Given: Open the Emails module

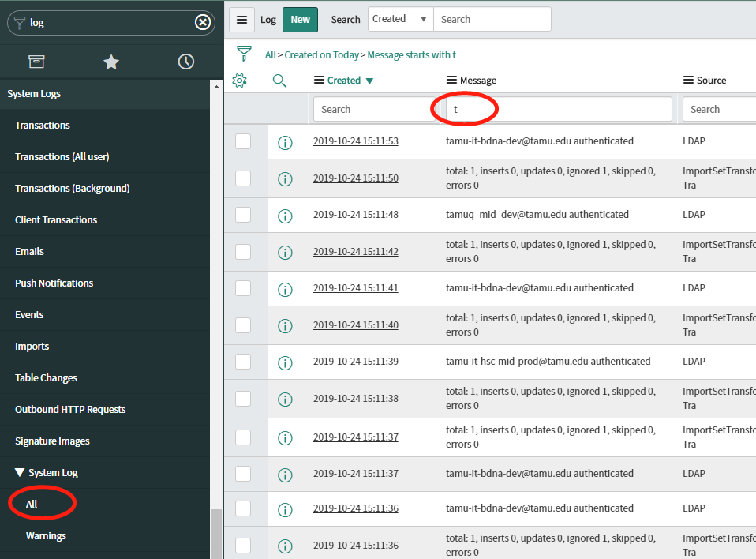Looking at the screenshot, I should pyautogui.click(x=29, y=252).
